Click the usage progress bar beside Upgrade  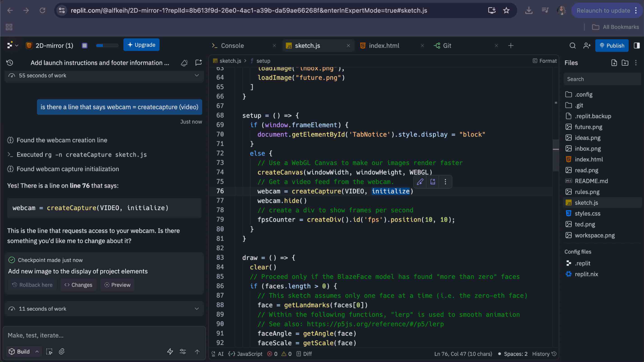coord(107,46)
